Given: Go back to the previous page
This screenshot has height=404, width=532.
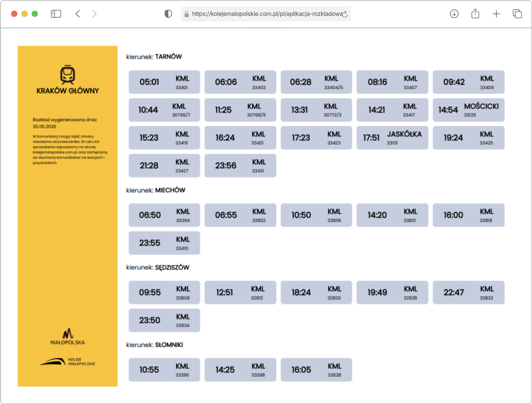Looking at the screenshot, I should [x=78, y=14].
